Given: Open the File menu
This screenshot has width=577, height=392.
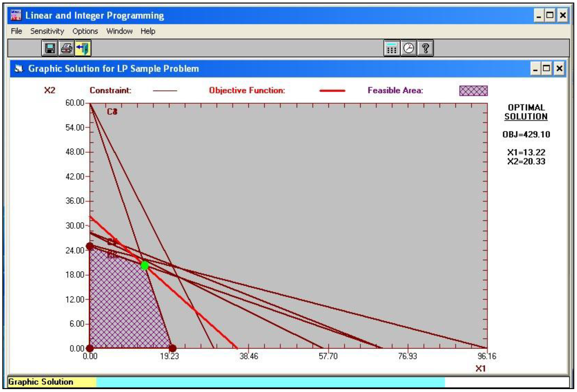Looking at the screenshot, I should point(16,31).
